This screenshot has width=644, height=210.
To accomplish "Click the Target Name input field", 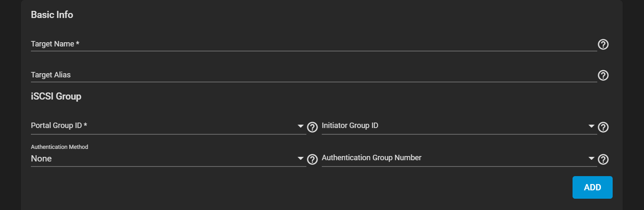I will point(314,44).
